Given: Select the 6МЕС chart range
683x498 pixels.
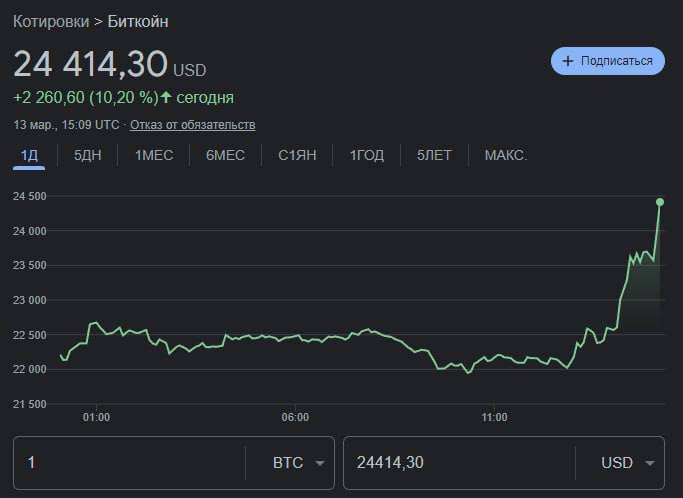Looking at the screenshot, I should (225, 155).
